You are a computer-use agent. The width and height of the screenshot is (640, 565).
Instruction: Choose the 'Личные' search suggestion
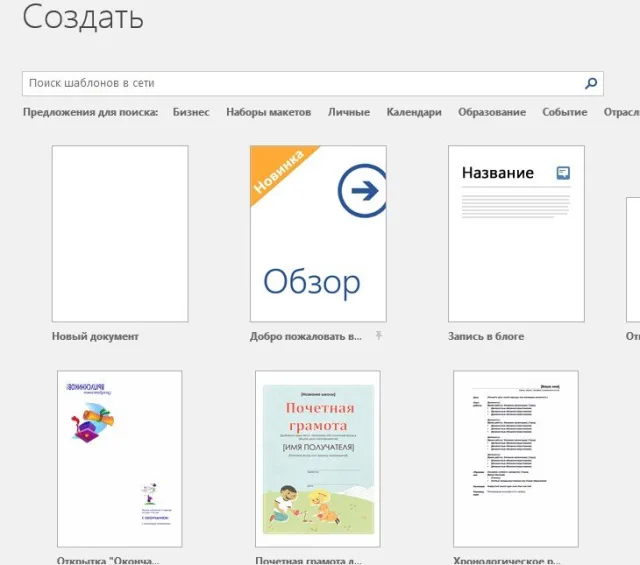pyautogui.click(x=349, y=112)
